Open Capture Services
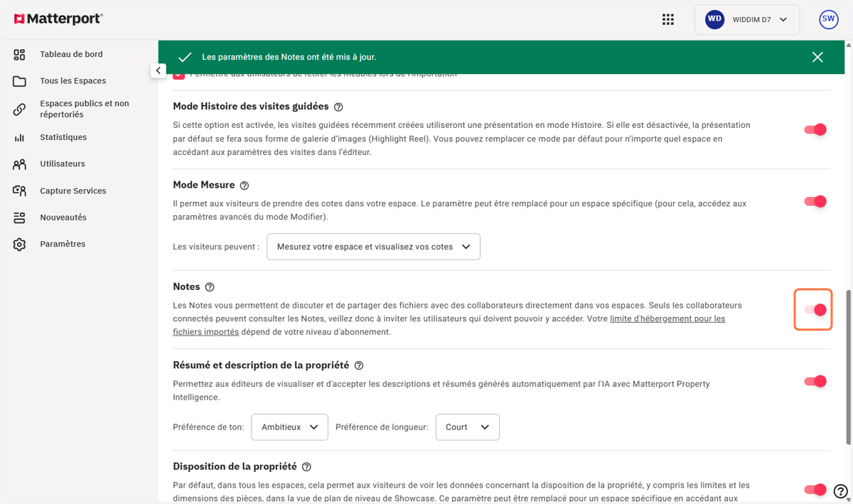853x504 pixels. (x=73, y=191)
